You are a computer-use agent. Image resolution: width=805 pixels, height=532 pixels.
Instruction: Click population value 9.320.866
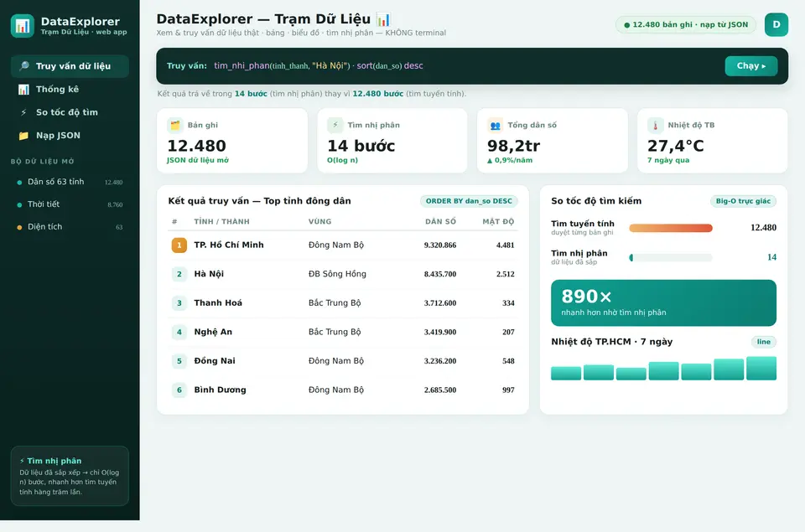(440, 245)
